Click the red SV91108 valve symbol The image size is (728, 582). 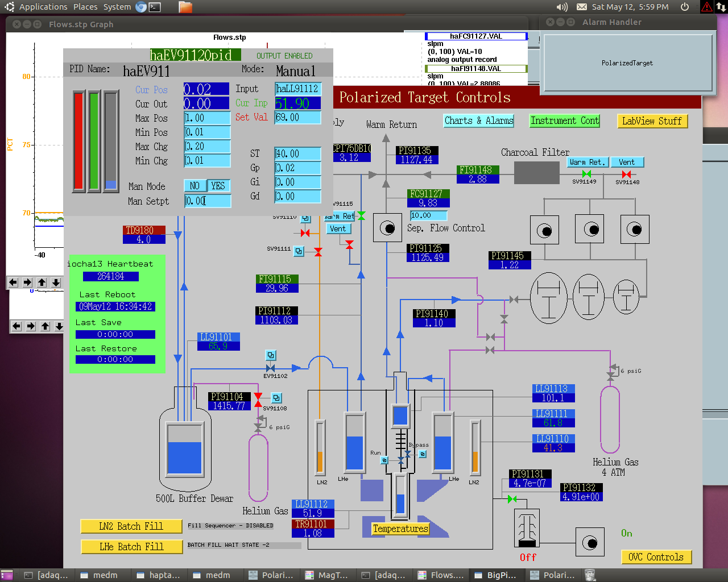[x=258, y=400]
